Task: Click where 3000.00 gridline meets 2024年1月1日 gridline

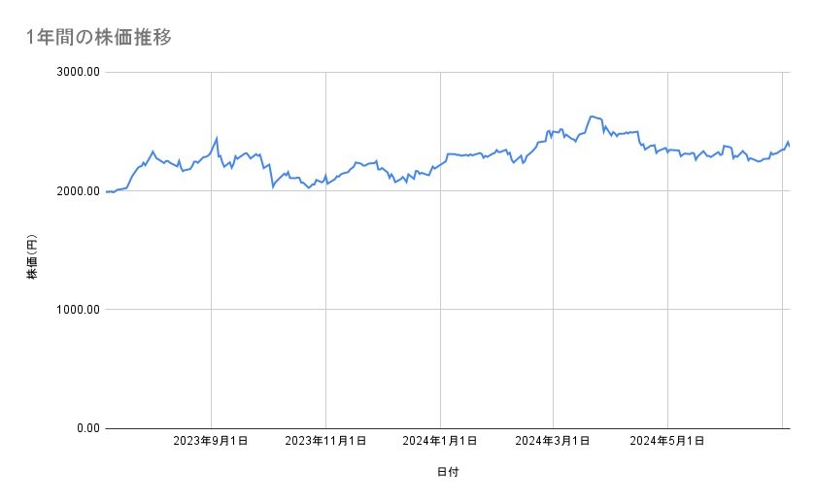Action: tap(440, 72)
